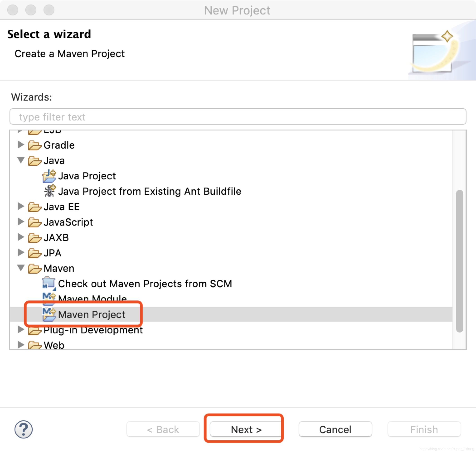Select the Web label
476x453 pixels.
54,345
